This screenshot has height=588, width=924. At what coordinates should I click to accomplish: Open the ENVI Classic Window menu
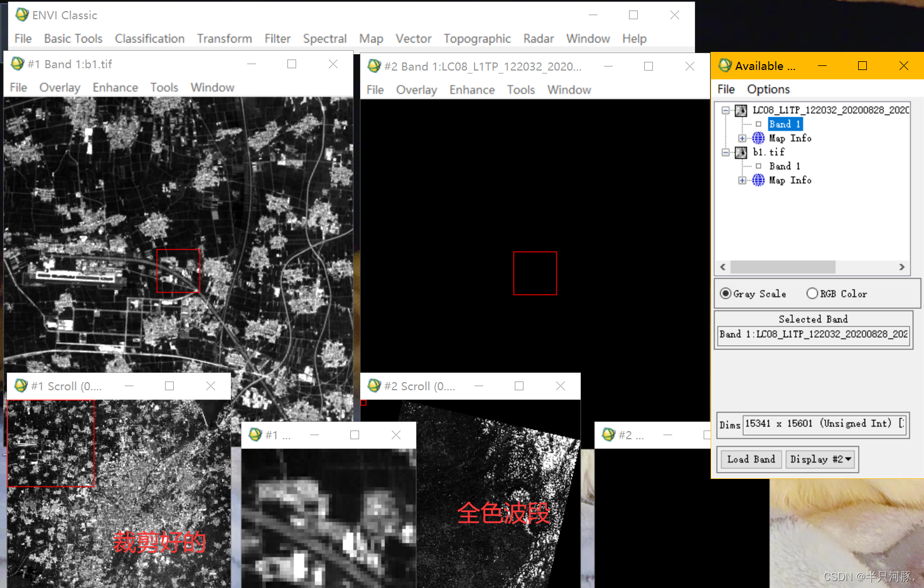click(x=588, y=38)
